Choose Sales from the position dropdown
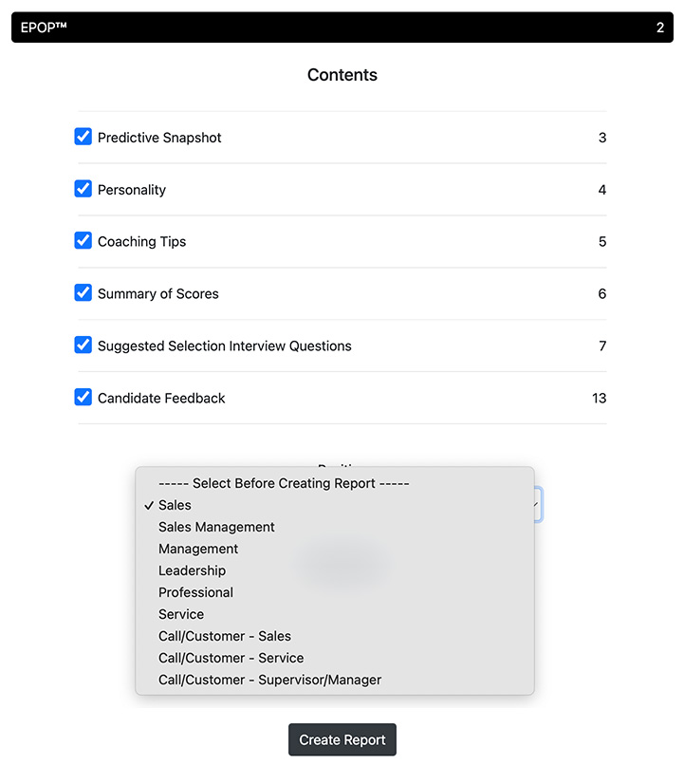 (x=175, y=505)
